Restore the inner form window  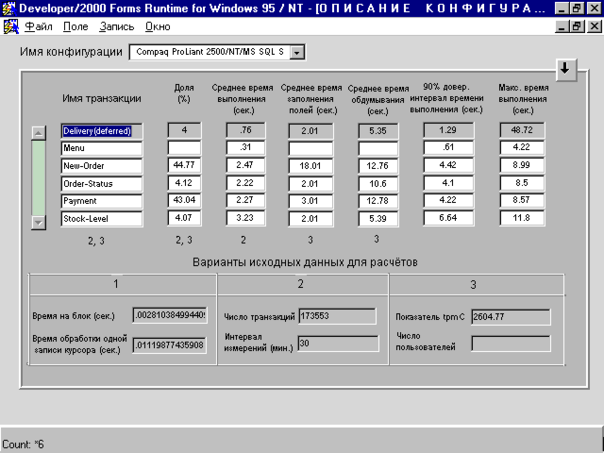(578, 24)
